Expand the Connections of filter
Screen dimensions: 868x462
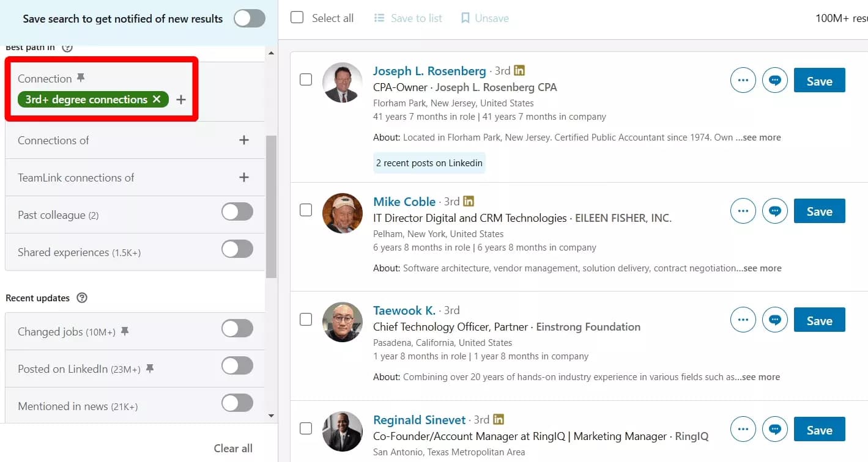pyautogui.click(x=244, y=140)
